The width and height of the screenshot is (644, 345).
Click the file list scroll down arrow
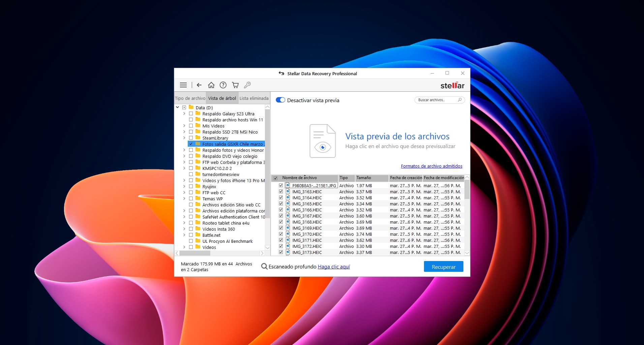467,253
